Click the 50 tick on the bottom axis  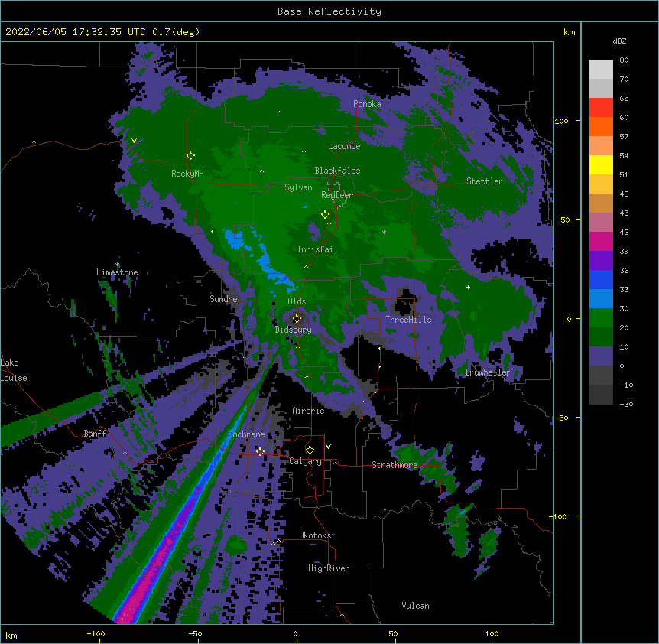[393, 633]
